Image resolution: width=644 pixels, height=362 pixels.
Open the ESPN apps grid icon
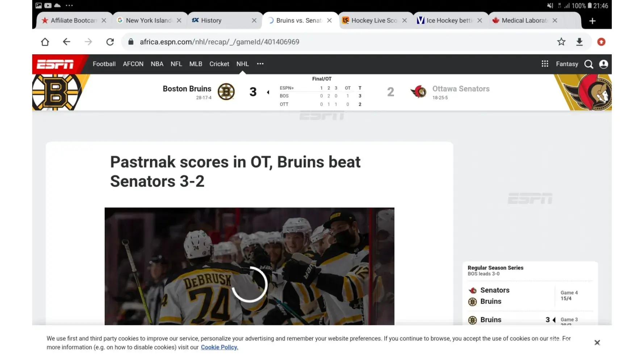545,64
